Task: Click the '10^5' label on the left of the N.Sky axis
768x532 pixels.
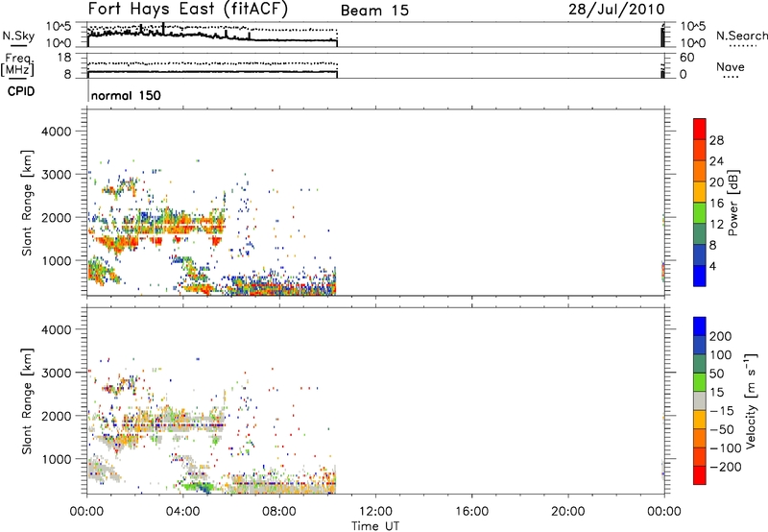Action: (x=59, y=27)
